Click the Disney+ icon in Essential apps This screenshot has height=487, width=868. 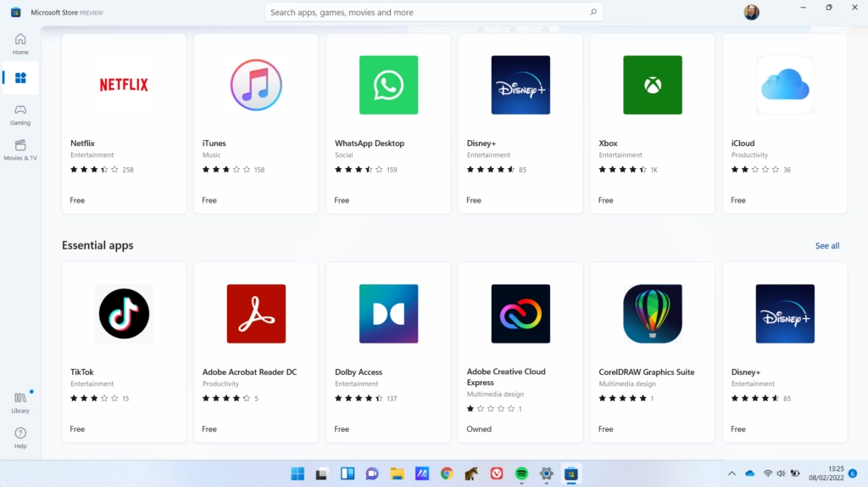(785, 314)
